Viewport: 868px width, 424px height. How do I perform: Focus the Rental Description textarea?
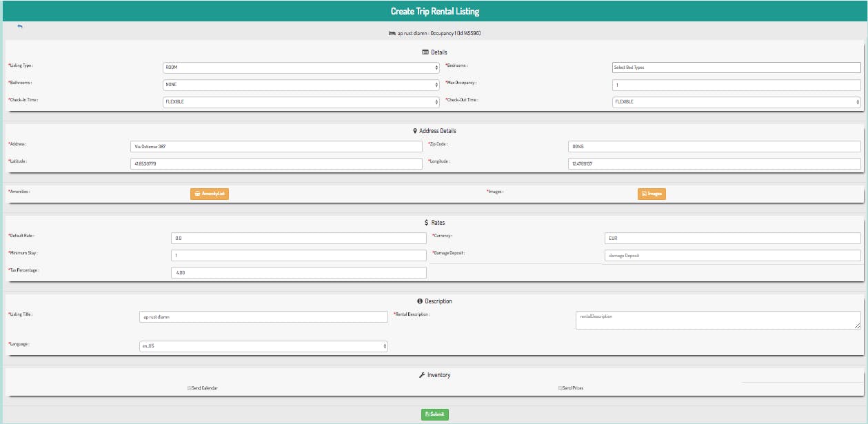coord(718,320)
